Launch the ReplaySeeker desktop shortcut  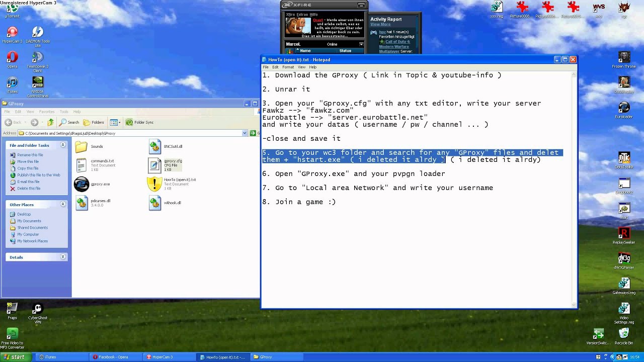tap(624, 236)
